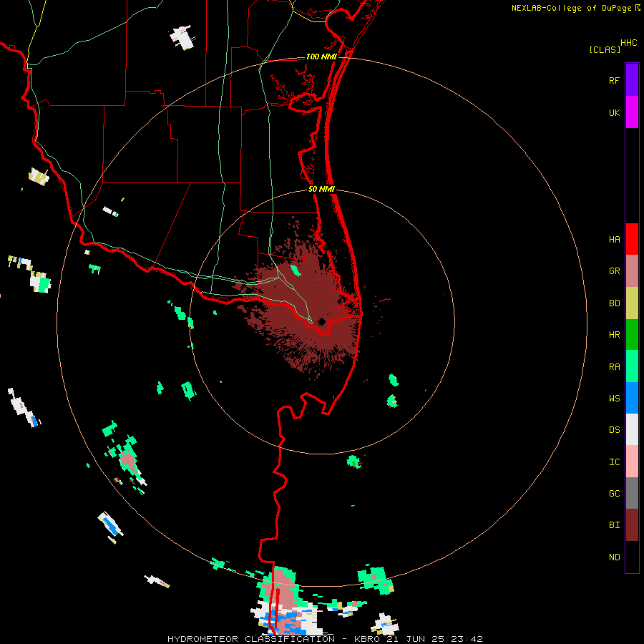Click the "GC" legend label
Viewport: 644px width, 644px height.
pos(614,494)
